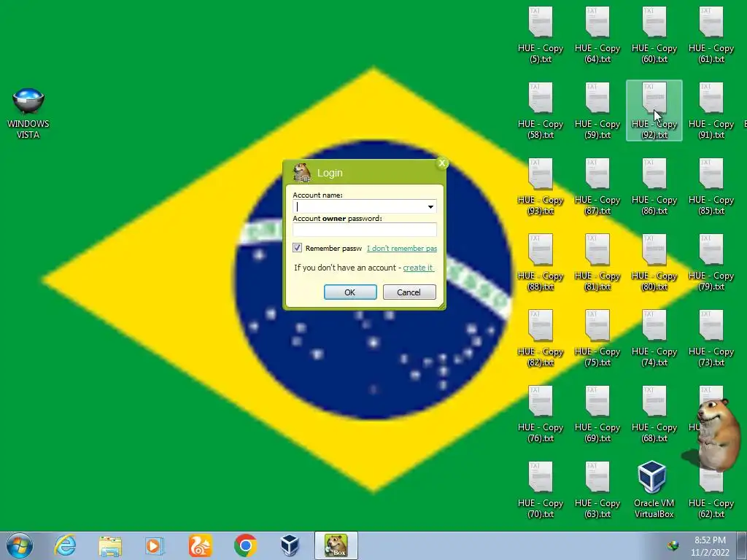Open Windows Explorer from the taskbar

110,545
